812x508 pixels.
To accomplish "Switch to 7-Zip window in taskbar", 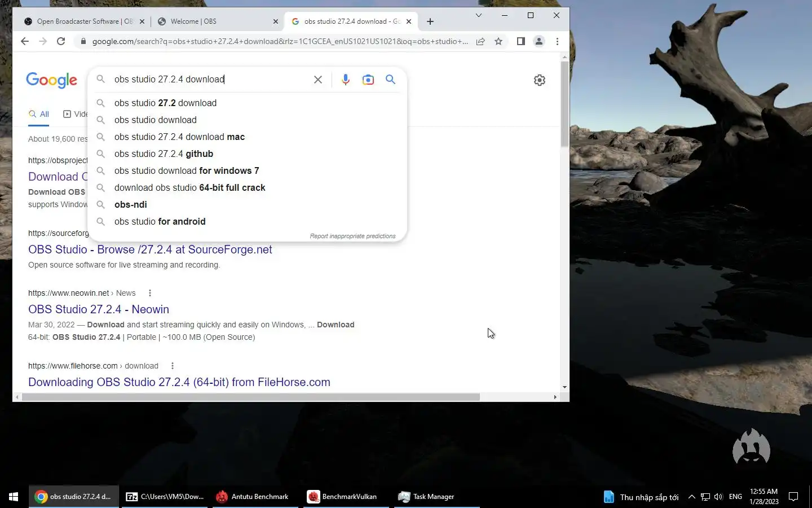I will click(165, 497).
